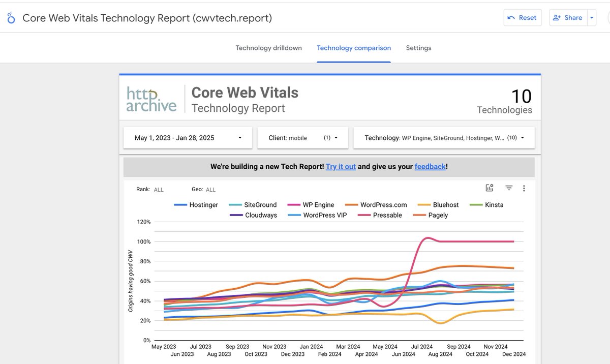The width and height of the screenshot is (610, 364).
Task: Open the date range picker
Action: pyautogui.click(x=188, y=138)
